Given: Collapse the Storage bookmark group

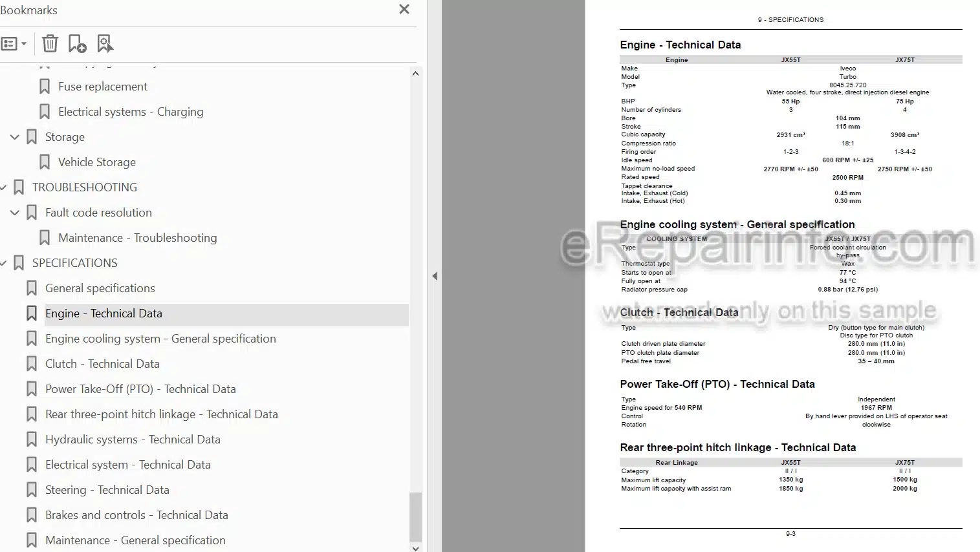Looking at the screenshot, I should click(x=15, y=137).
